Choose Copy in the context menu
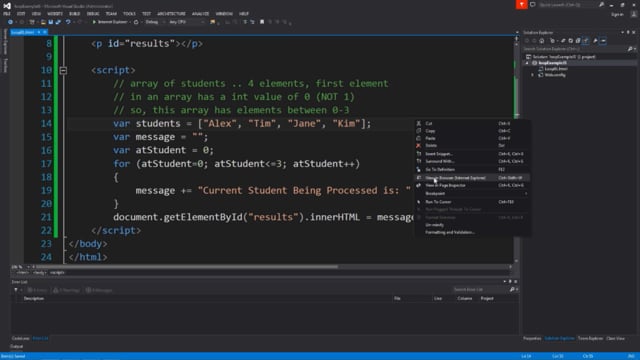Viewport: 640px width, 360px height. pyautogui.click(x=472, y=131)
